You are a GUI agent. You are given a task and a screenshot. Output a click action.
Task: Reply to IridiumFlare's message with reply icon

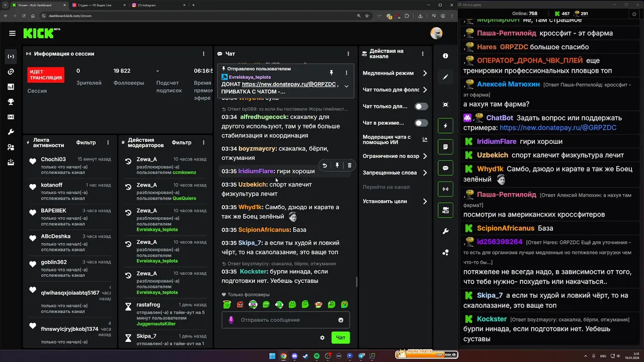(325, 165)
